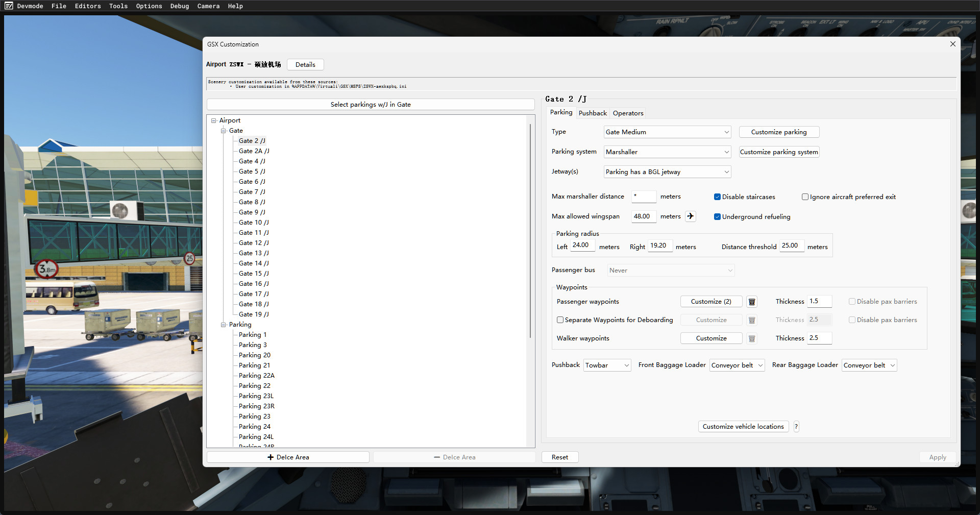The image size is (980, 515).
Task: Open the Tools menu
Action: pyautogui.click(x=118, y=6)
